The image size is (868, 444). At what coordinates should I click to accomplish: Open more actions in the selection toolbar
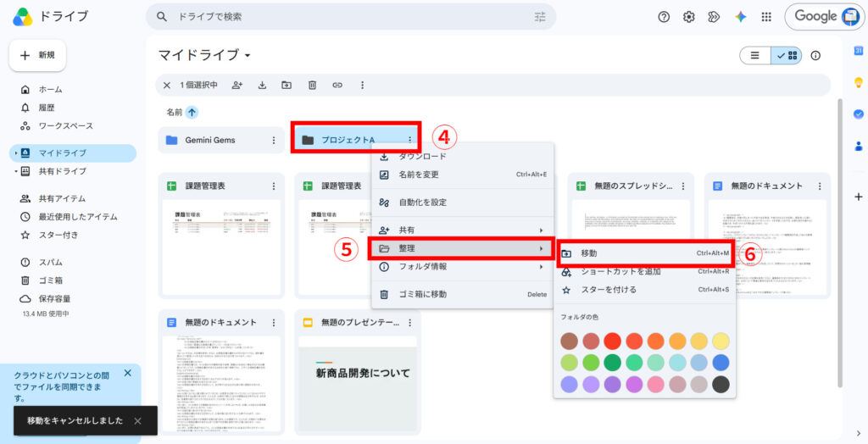pyautogui.click(x=362, y=86)
